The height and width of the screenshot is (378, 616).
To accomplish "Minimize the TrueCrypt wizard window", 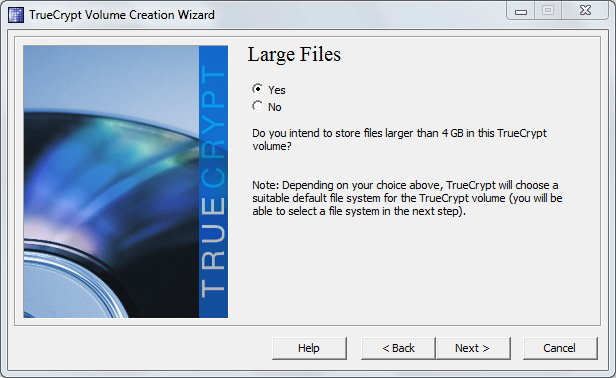I will click(x=521, y=10).
